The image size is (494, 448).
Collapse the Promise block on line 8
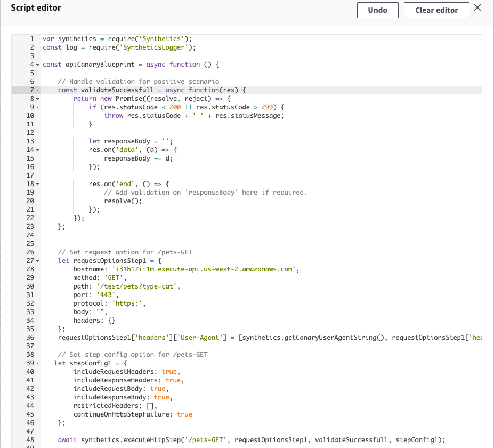(37, 98)
